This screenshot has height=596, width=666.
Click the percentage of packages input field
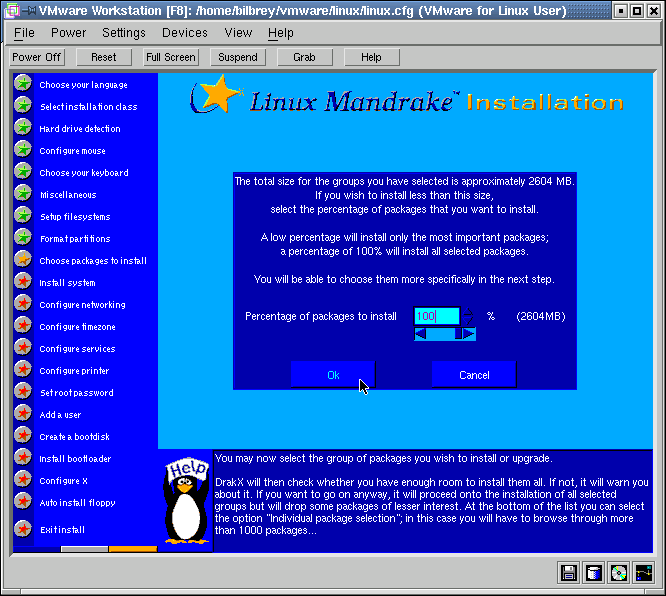[437, 316]
